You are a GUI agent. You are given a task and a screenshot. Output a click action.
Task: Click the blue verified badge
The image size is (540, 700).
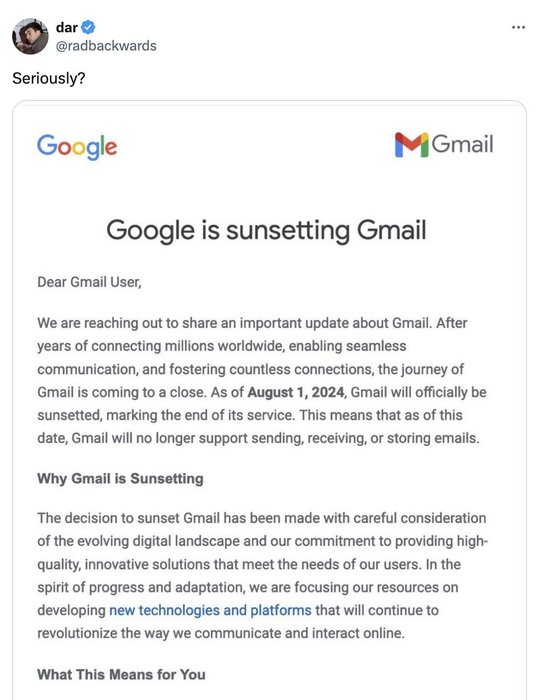pos(88,27)
